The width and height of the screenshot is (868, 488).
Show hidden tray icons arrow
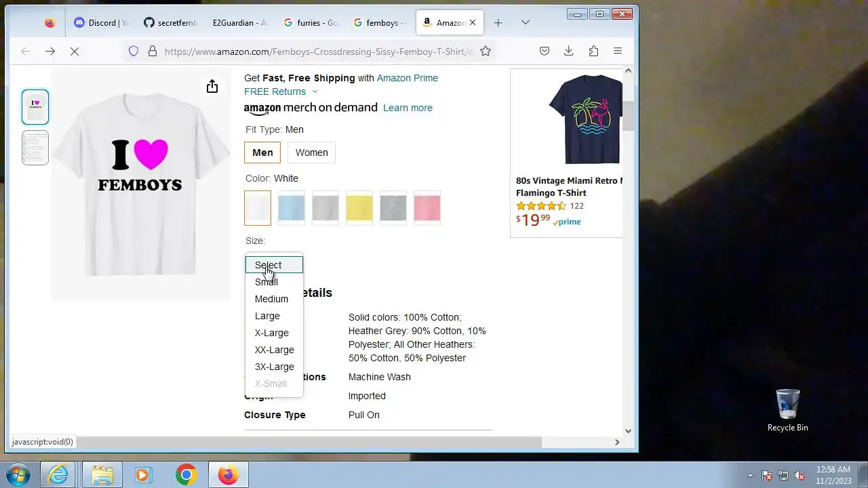click(750, 475)
